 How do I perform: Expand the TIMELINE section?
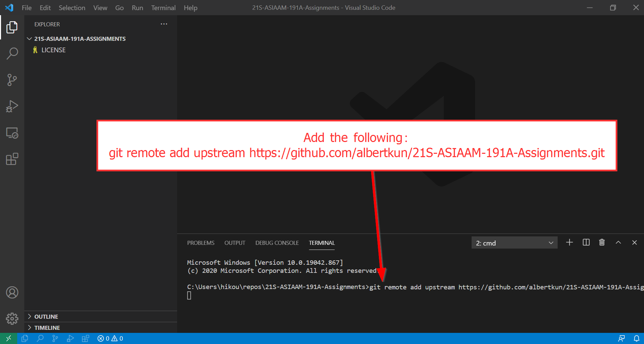[47, 328]
